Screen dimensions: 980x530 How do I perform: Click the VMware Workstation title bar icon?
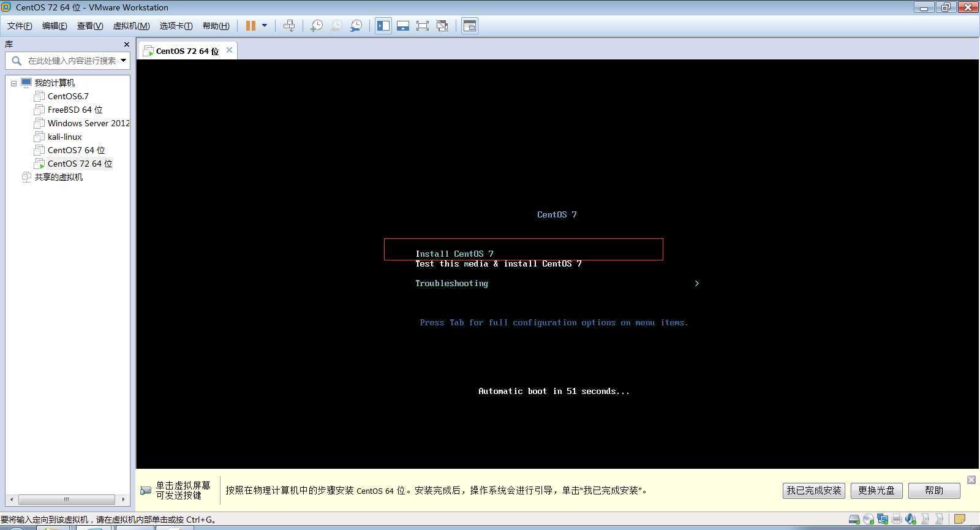coord(6,7)
